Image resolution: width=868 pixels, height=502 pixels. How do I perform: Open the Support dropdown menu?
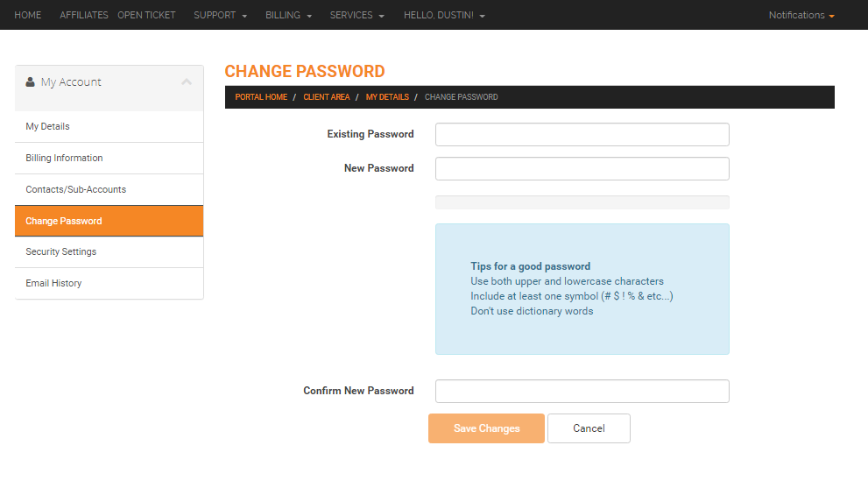(x=221, y=15)
